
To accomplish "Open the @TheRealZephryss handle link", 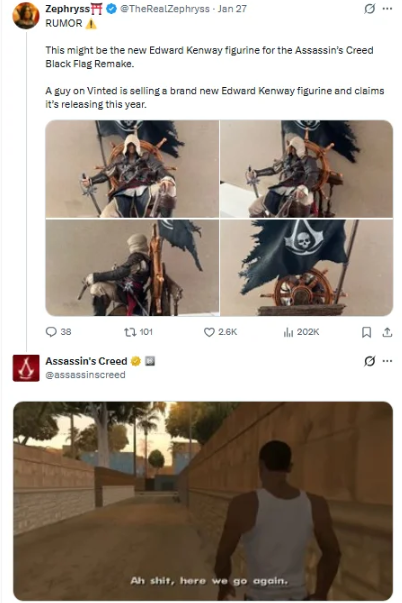I will point(165,8).
